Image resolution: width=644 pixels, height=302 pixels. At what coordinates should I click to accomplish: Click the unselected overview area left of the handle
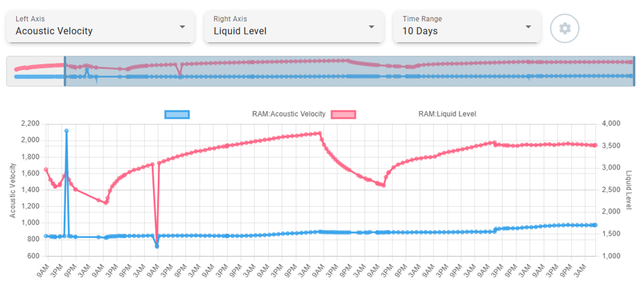[x=36, y=71]
